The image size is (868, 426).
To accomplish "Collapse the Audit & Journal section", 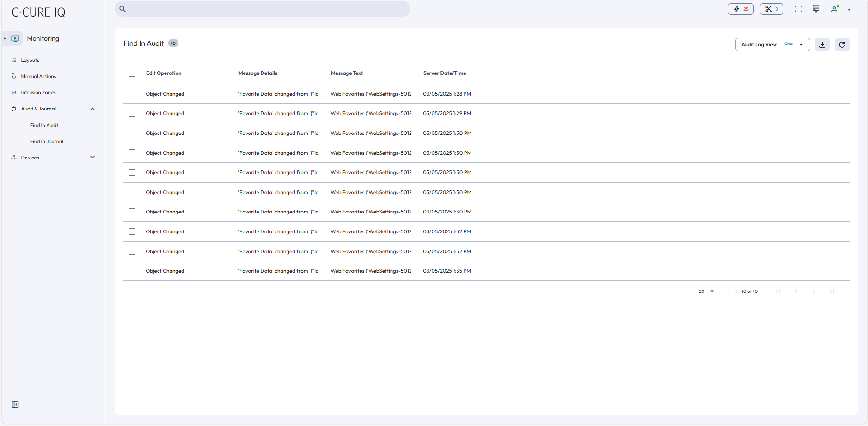I will [92, 109].
